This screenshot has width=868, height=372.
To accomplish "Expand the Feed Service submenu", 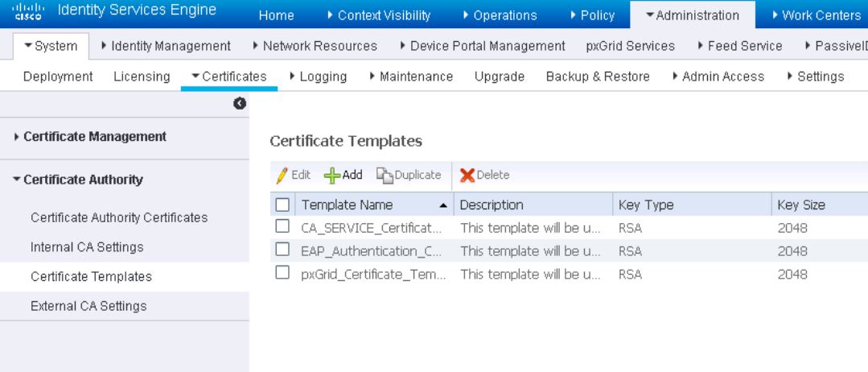I will (x=740, y=46).
